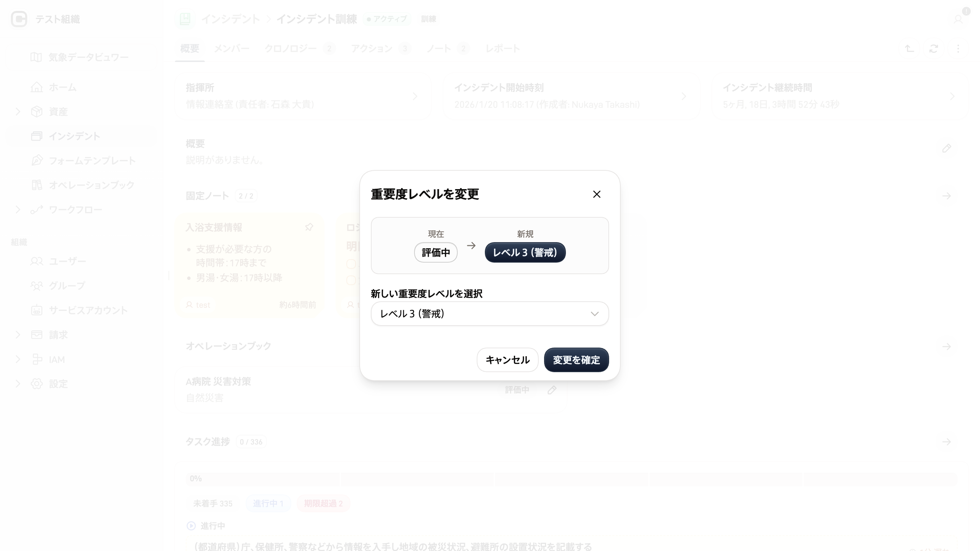Open オペレーションブック in sidebar
Viewport: 980px width, 551px height.
81,185
